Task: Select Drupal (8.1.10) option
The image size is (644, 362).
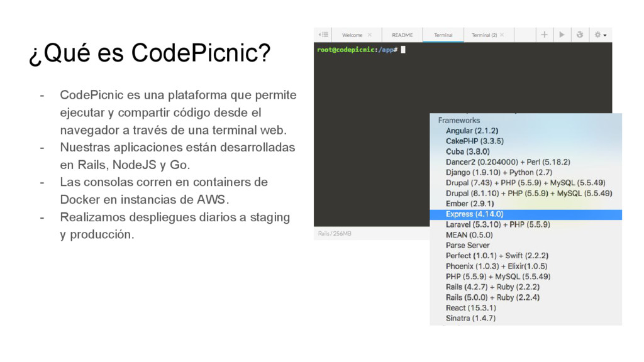Action: pyautogui.click(x=529, y=194)
